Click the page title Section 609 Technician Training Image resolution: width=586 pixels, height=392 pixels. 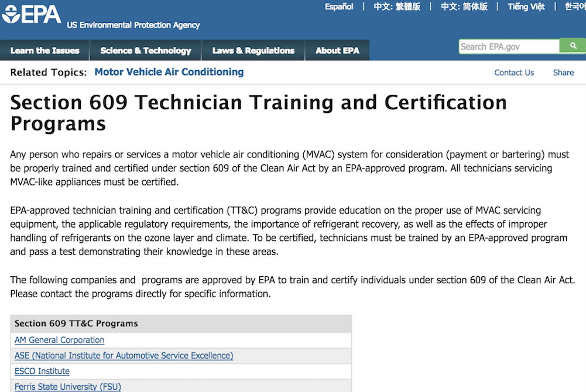pyautogui.click(x=258, y=113)
